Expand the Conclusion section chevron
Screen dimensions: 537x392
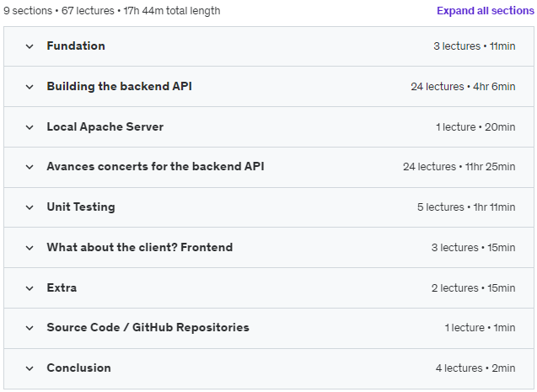pos(30,368)
